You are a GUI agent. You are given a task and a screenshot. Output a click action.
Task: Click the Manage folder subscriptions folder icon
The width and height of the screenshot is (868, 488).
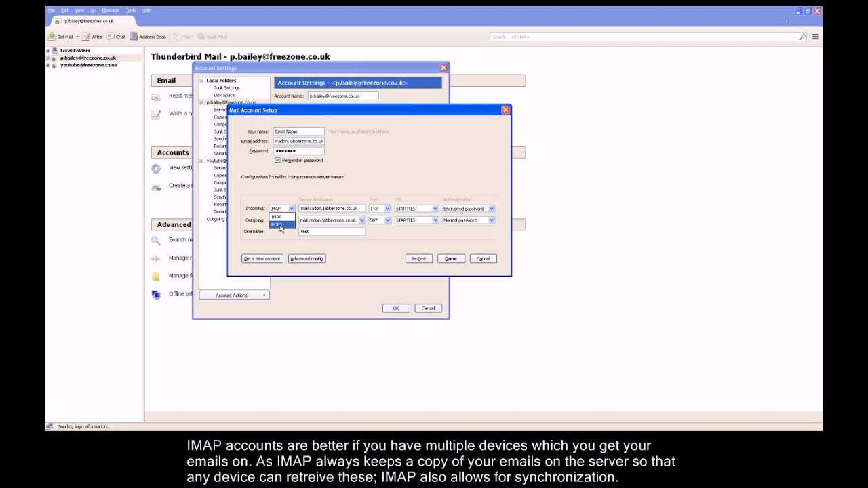tap(156, 276)
